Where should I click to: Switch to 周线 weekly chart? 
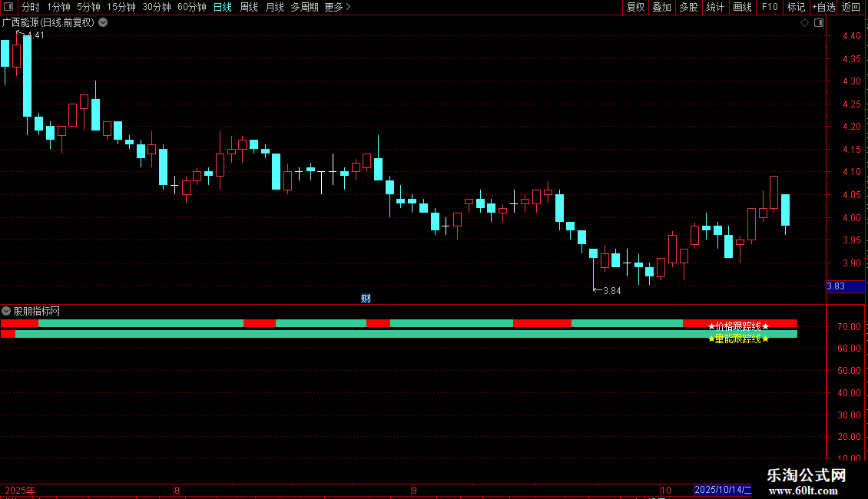pos(249,7)
